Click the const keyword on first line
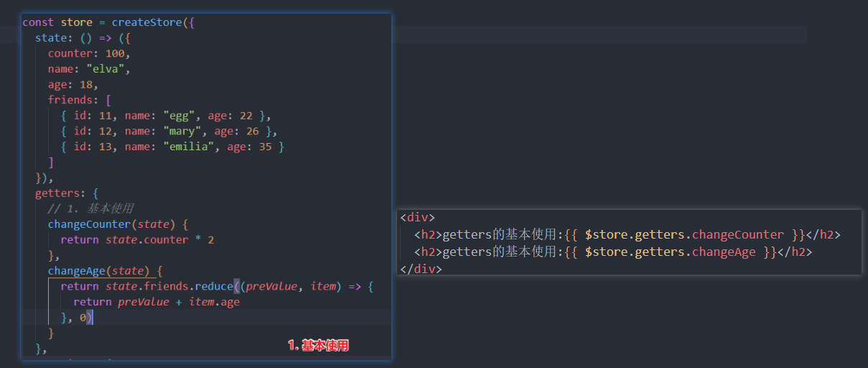 tap(38, 22)
